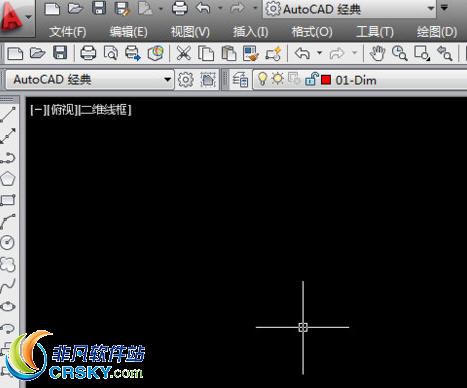Click the 俯视 view control label

(61, 110)
